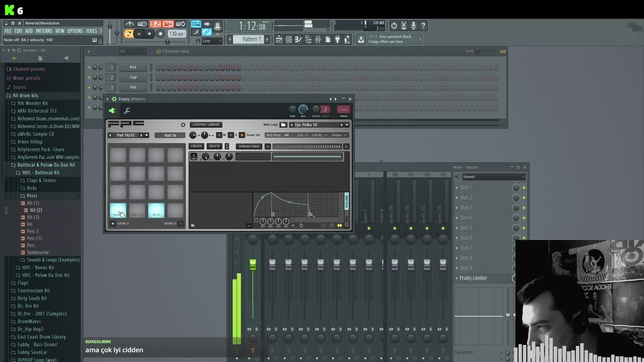Toggle the pad solo S button
644x362 pixels.
coord(230,135)
